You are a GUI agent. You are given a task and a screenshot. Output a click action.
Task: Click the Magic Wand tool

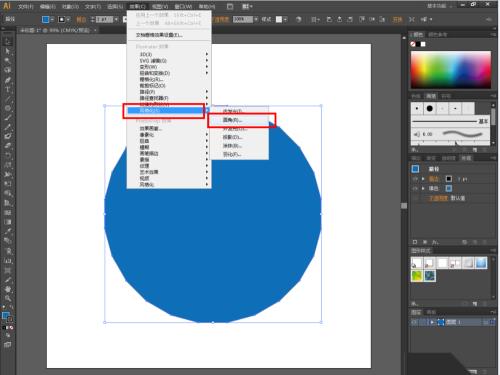point(8,61)
